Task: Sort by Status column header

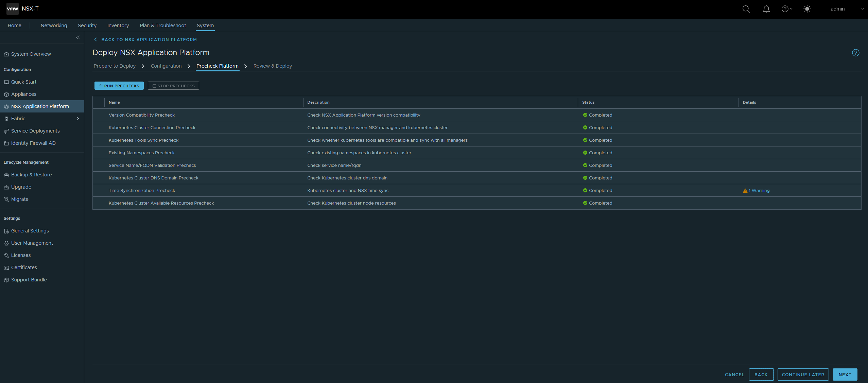Action: pyautogui.click(x=588, y=102)
